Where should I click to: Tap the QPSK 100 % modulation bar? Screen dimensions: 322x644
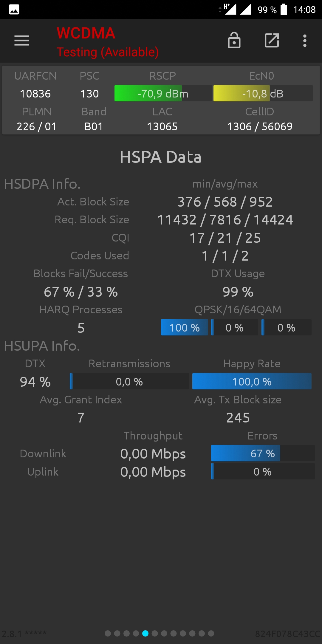tap(184, 328)
